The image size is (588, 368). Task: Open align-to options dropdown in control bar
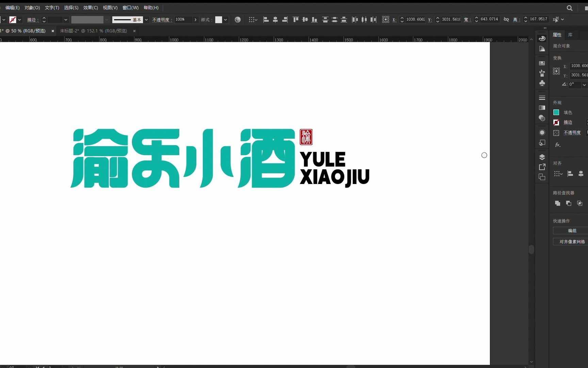point(253,20)
